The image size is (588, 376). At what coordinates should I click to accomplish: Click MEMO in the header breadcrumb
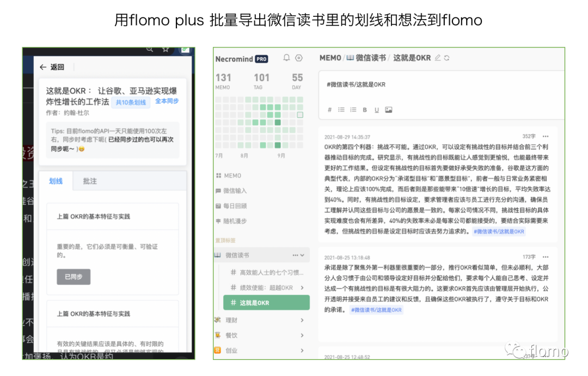tap(330, 58)
